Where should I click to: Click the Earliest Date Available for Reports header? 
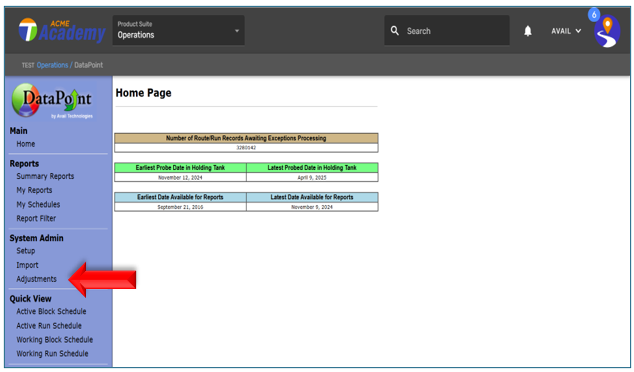tap(180, 197)
